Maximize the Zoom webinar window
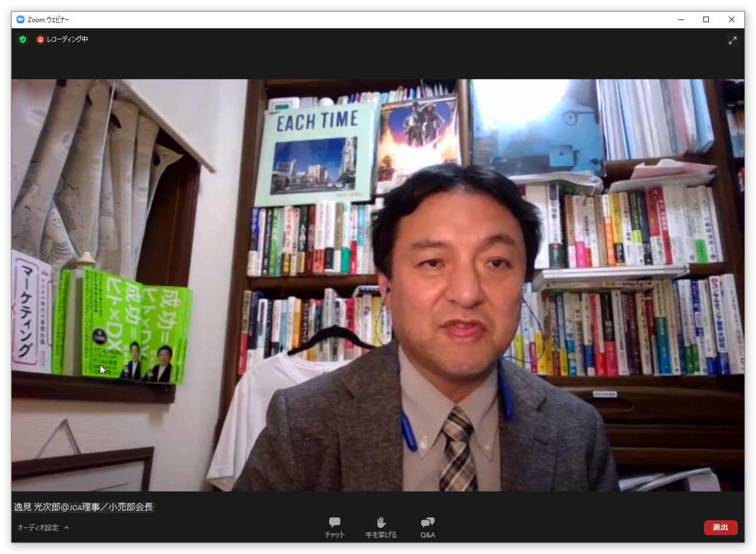This screenshot has height=554, width=756. coord(706,19)
